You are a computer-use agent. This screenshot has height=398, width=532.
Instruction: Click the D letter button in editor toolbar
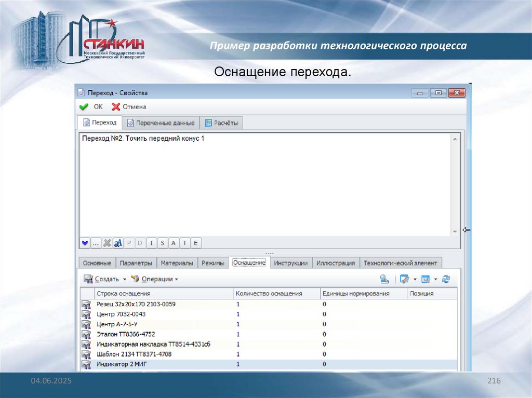pos(140,243)
